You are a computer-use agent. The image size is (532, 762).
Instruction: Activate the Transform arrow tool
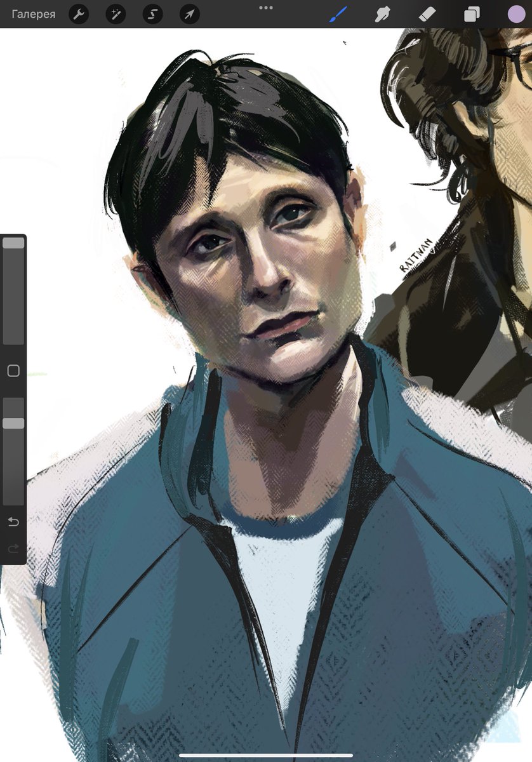point(189,14)
